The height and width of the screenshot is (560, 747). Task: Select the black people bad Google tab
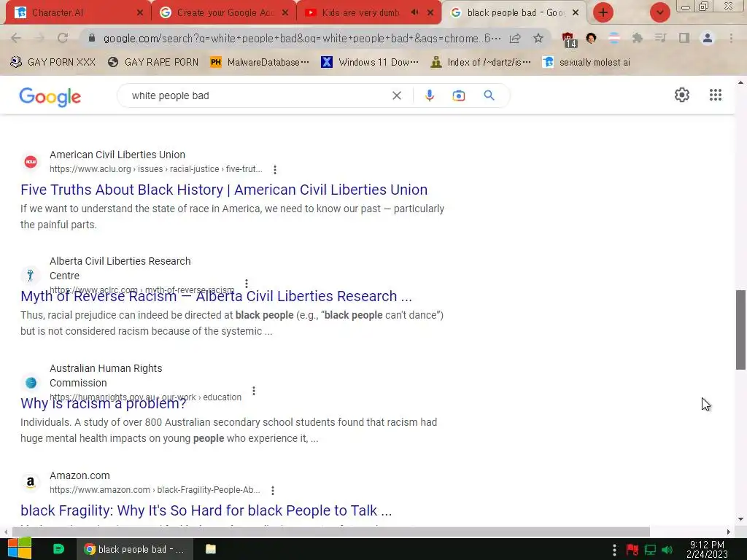(514, 13)
